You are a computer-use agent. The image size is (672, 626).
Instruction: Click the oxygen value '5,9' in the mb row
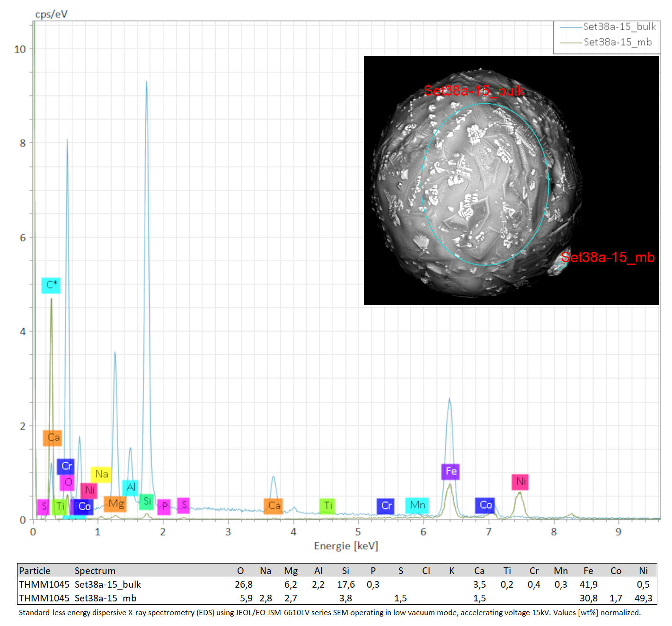pyautogui.click(x=247, y=599)
